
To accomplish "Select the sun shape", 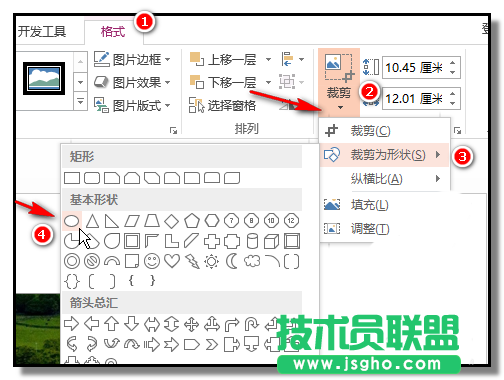I will [212, 261].
